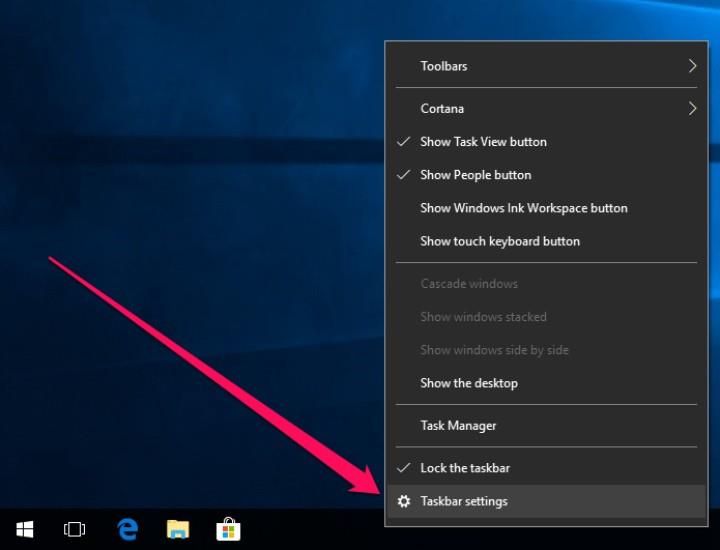Open the Windows Start menu
Image resolution: width=720 pixels, height=550 pixels.
pos(25,529)
